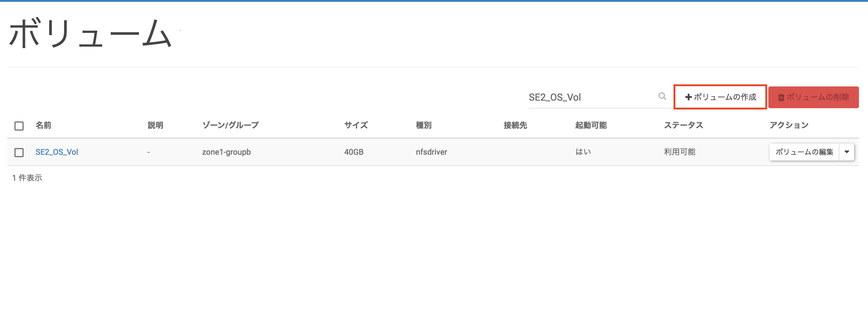Click the 1 件表示 count text
Viewport: 868px width, 324px height.
click(27, 178)
